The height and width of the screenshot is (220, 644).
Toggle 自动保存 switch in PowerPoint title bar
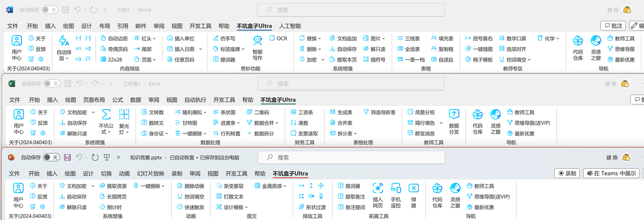point(52,158)
